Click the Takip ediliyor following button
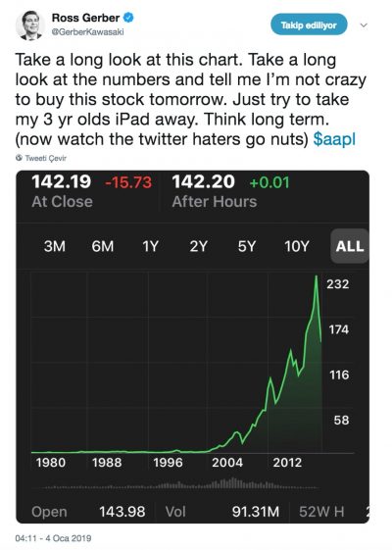The width and height of the screenshot is (392, 550). [x=309, y=25]
